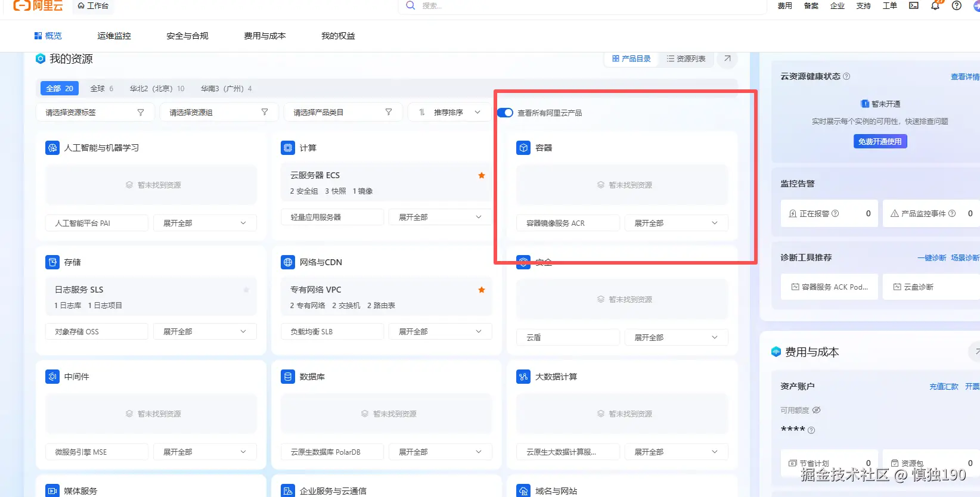Switch to the 我的权益 tab
Image resolution: width=980 pixels, height=497 pixels.
tap(338, 36)
